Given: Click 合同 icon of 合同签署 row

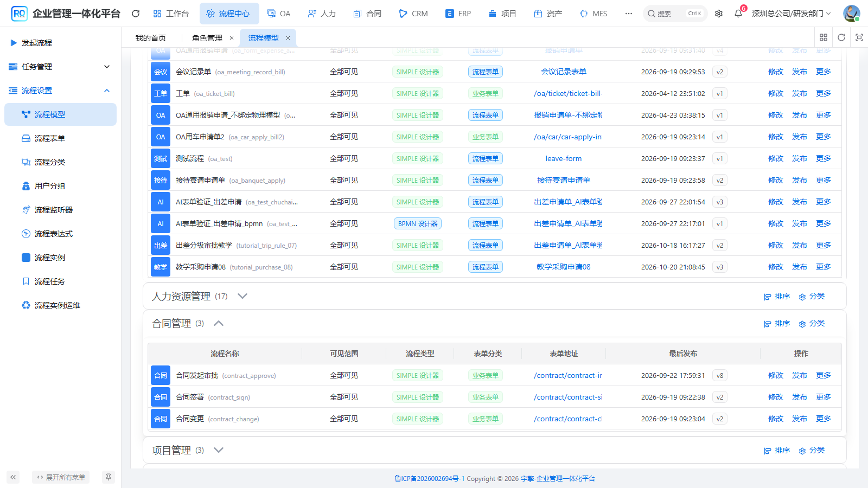Looking at the screenshot, I should click(161, 397).
